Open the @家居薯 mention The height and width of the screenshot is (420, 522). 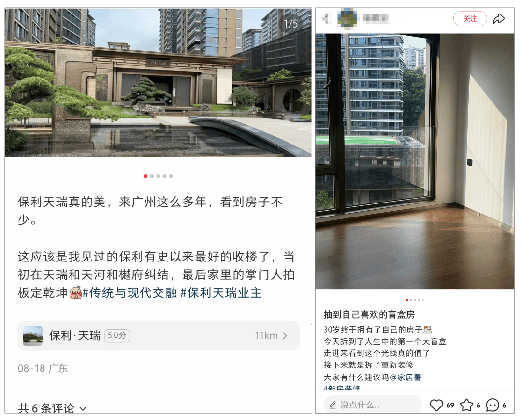(405, 377)
